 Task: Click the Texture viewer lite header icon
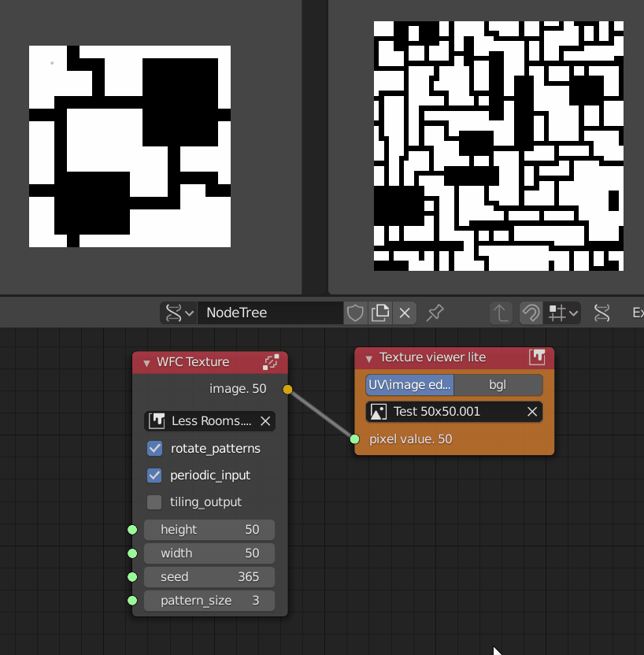538,357
